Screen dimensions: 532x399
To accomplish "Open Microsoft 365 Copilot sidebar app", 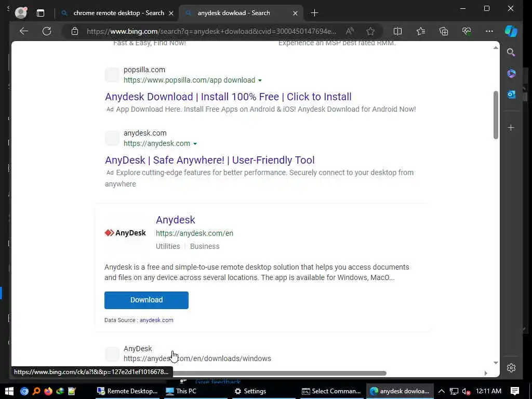I will click(511, 73).
